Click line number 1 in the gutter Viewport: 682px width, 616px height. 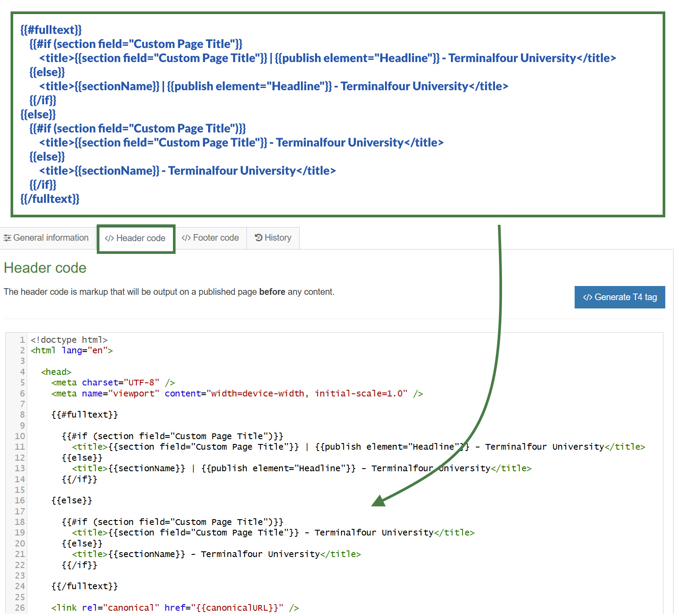coord(22,340)
